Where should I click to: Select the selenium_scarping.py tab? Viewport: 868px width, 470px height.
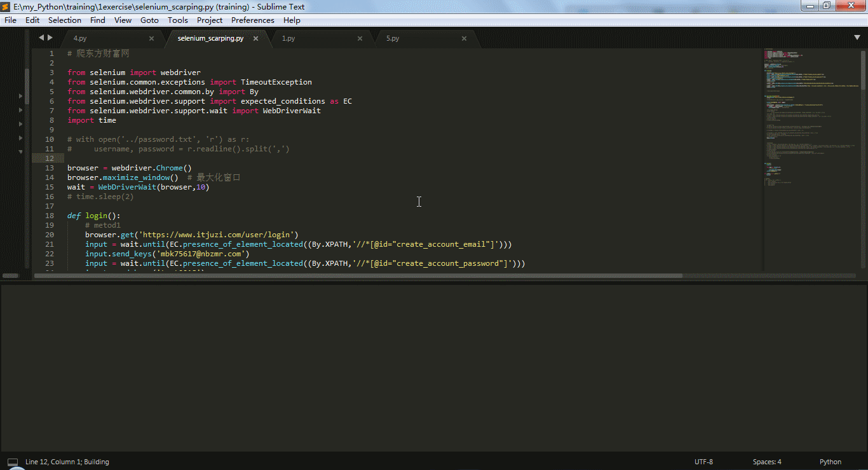click(210, 39)
